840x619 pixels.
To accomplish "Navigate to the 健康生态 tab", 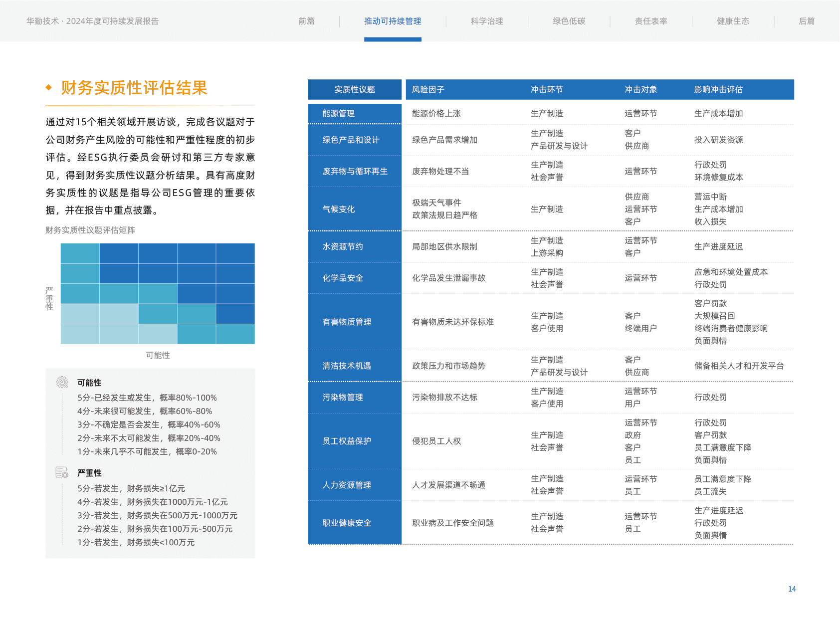I will (x=733, y=21).
